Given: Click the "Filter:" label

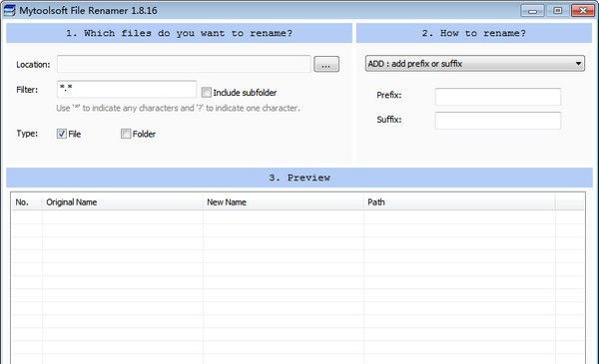Looking at the screenshot, I should click(27, 90).
